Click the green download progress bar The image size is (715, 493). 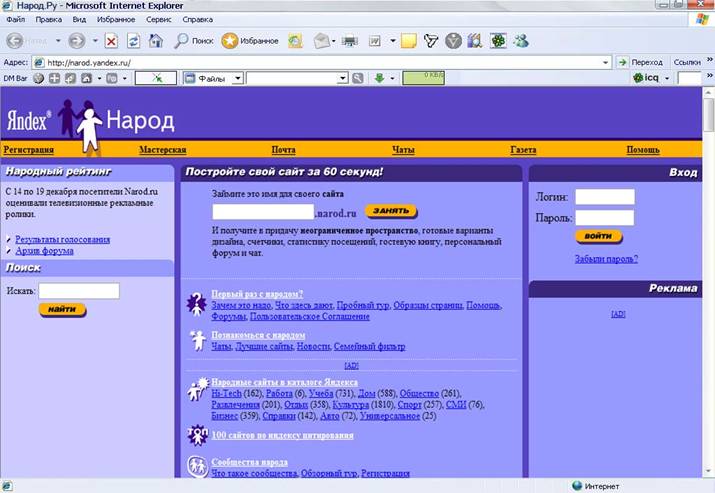pos(423,78)
